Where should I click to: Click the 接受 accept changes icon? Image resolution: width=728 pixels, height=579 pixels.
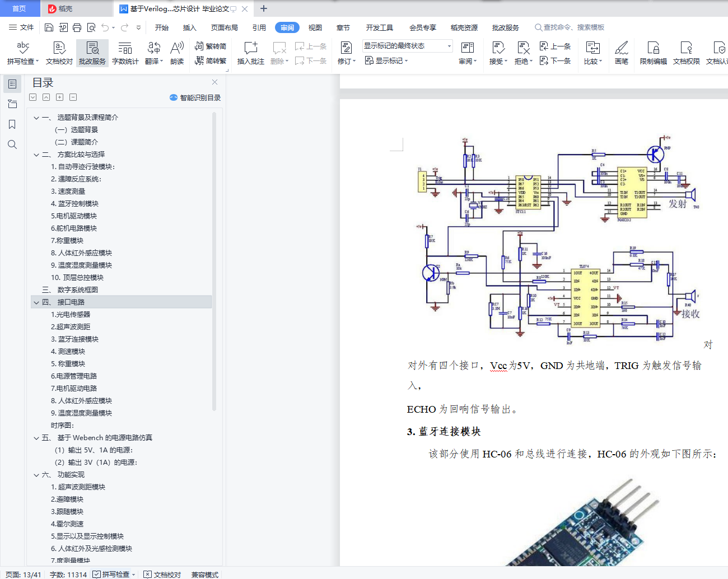point(497,48)
